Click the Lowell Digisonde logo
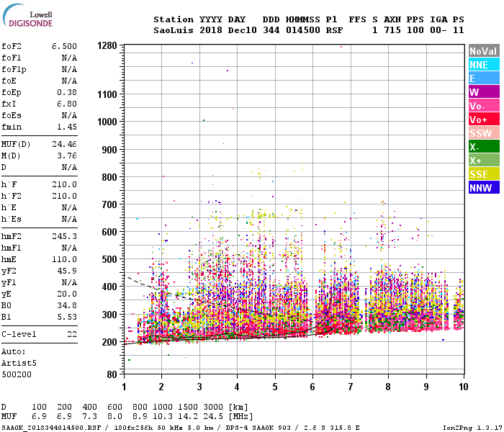This screenshot has width=504, height=432. pos(27,16)
